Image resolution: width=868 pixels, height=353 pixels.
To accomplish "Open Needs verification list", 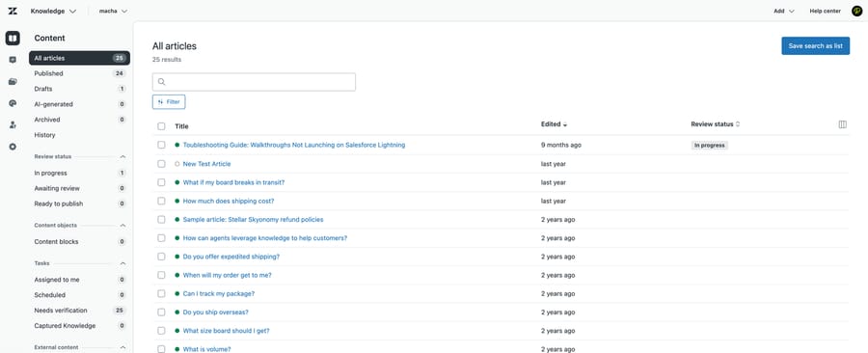I will point(80,311).
